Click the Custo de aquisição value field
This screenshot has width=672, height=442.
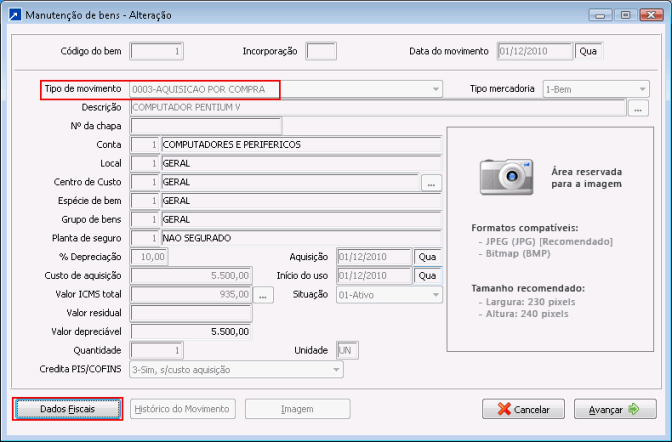pyautogui.click(x=191, y=276)
